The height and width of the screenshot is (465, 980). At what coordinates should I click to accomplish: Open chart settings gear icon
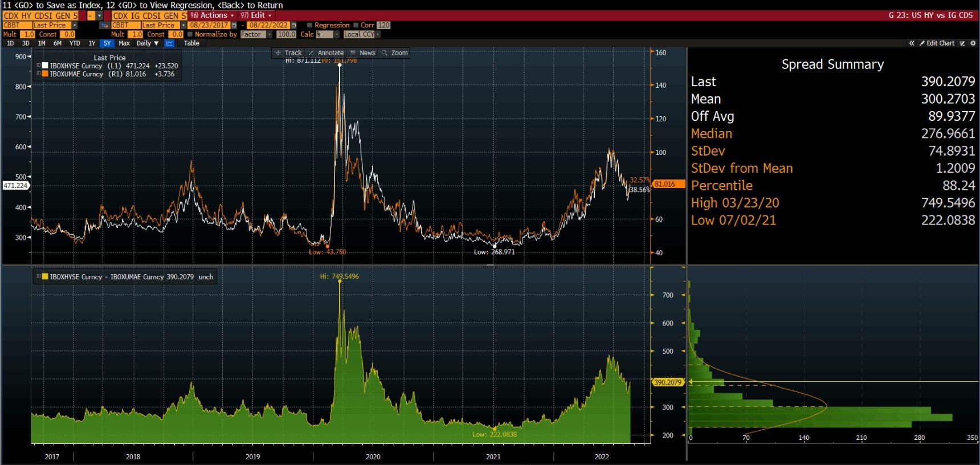point(973,43)
